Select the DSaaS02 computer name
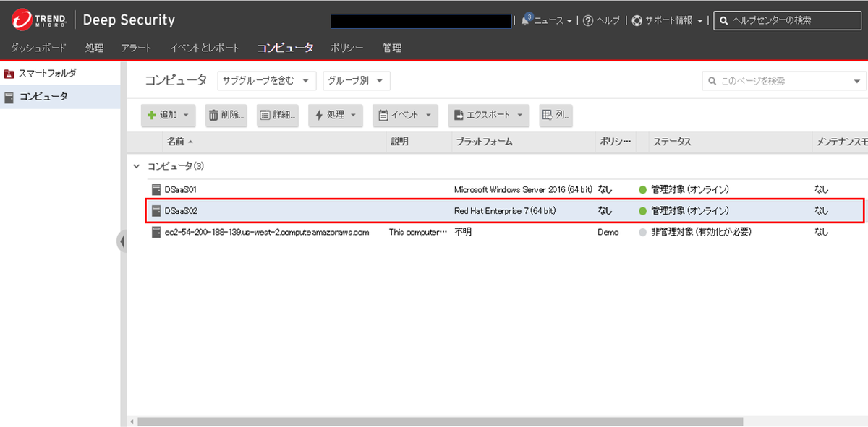 click(181, 211)
